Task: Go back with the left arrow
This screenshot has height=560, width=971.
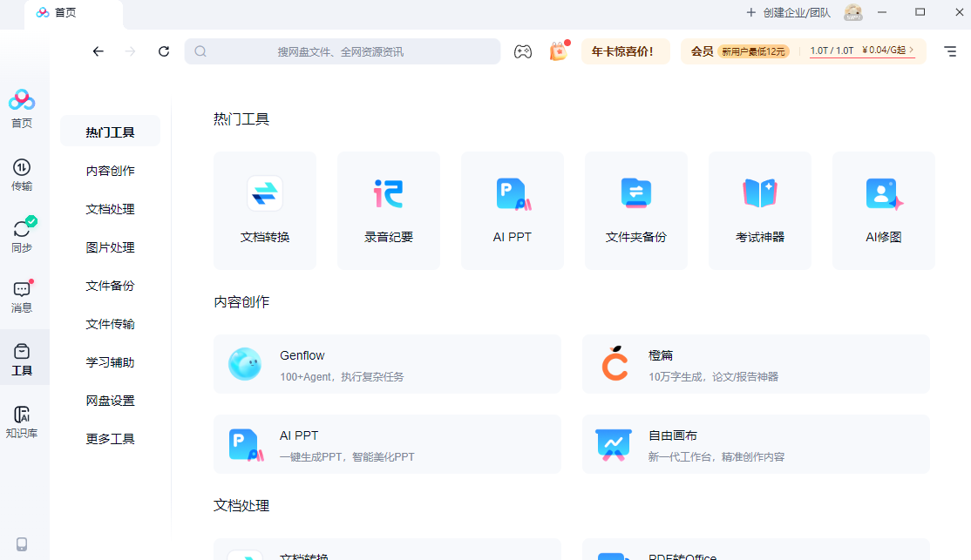Action: pyautogui.click(x=98, y=51)
